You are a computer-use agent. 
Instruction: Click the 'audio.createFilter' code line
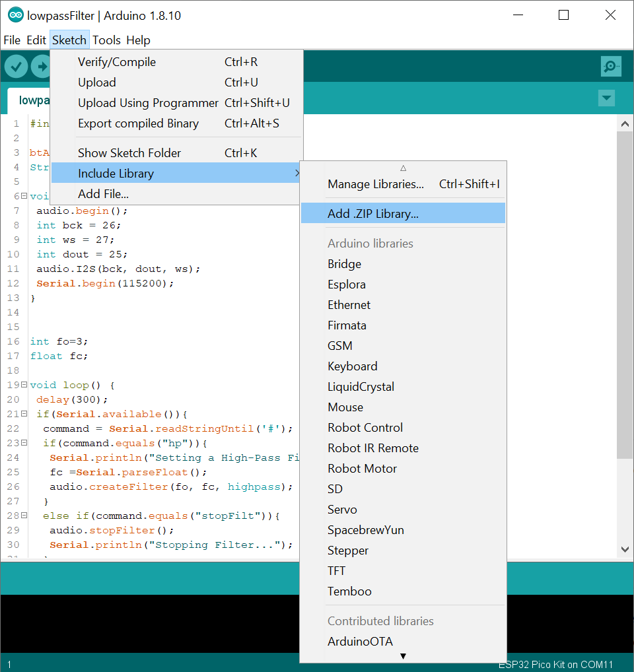171,487
